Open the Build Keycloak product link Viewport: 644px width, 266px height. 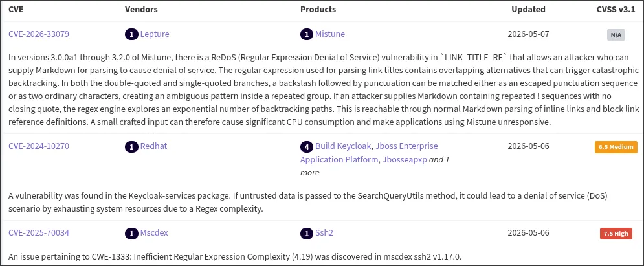tap(343, 146)
